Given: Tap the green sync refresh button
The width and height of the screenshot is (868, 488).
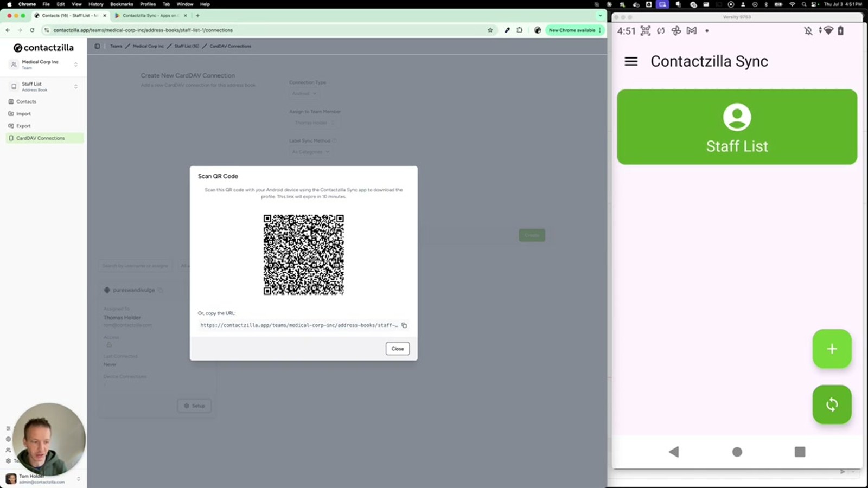Looking at the screenshot, I should click(x=832, y=404).
